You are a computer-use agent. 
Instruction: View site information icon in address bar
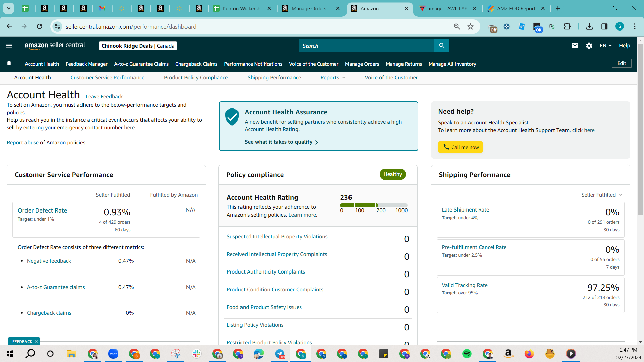(x=58, y=26)
